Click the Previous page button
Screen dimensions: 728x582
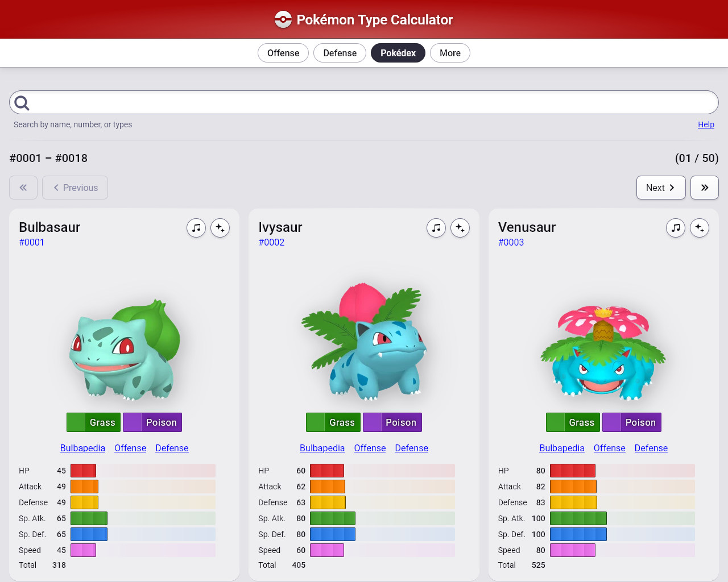click(x=75, y=188)
